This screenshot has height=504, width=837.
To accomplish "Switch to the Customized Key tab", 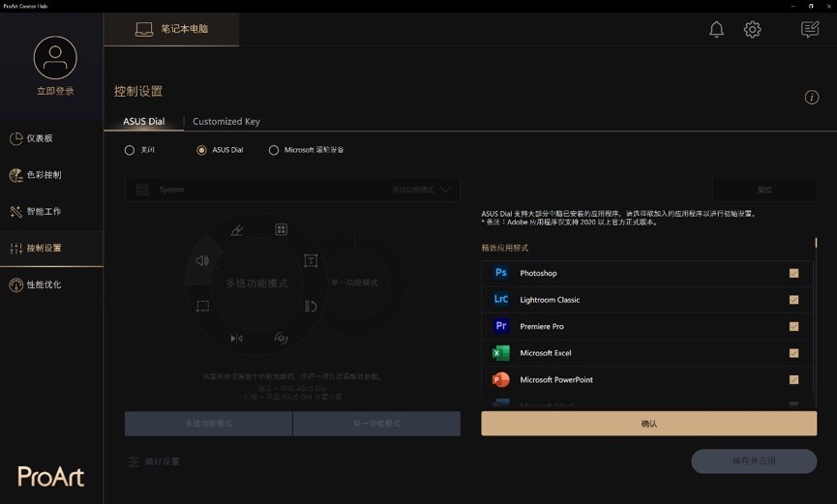I will coord(226,121).
